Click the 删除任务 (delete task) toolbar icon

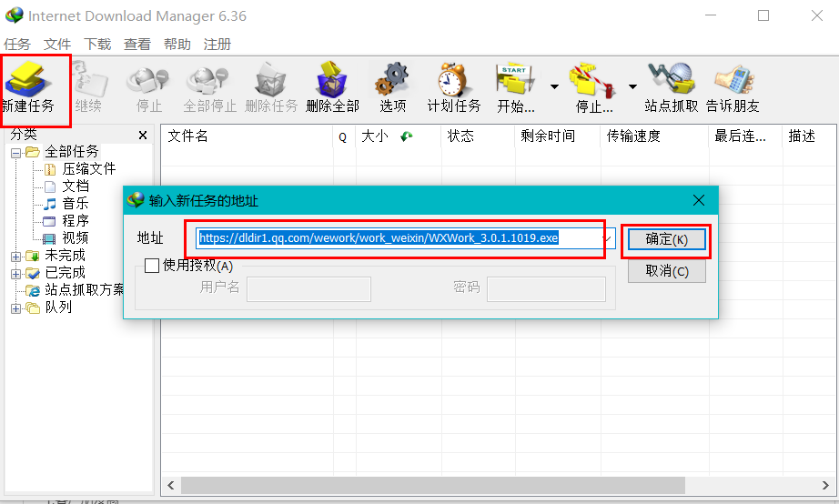[x=271, y=87]
